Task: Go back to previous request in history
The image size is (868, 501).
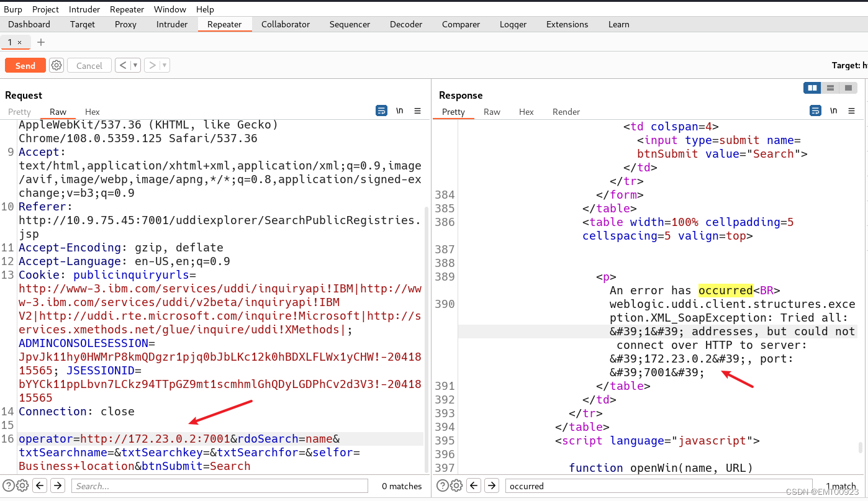Action: tap(122, 65)
